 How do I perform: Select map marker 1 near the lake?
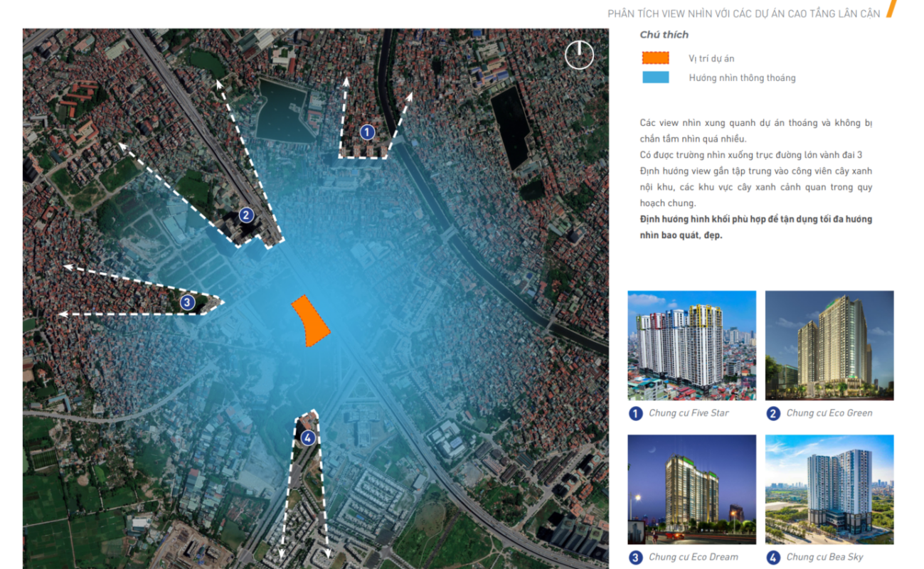[367, 132]
